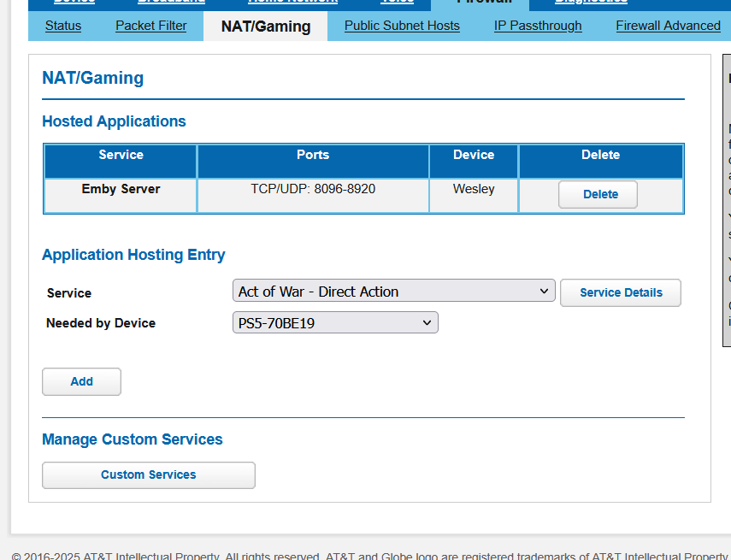
Task: Click the Add button
Action: click(81, 382)
